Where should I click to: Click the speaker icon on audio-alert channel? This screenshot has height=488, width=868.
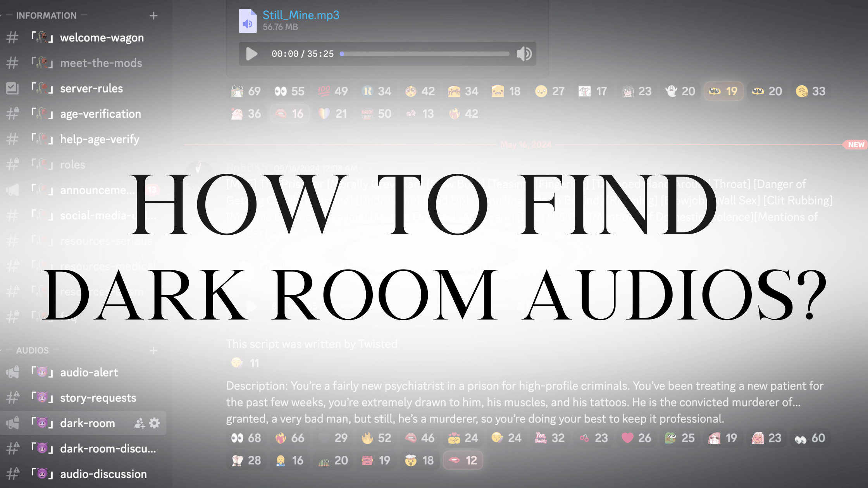[13, 372]
